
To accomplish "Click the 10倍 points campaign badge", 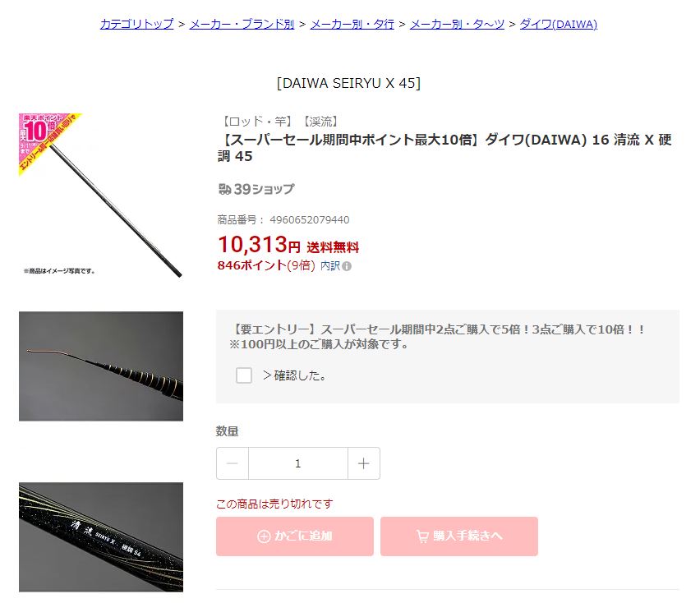I will tap(50, 143).
